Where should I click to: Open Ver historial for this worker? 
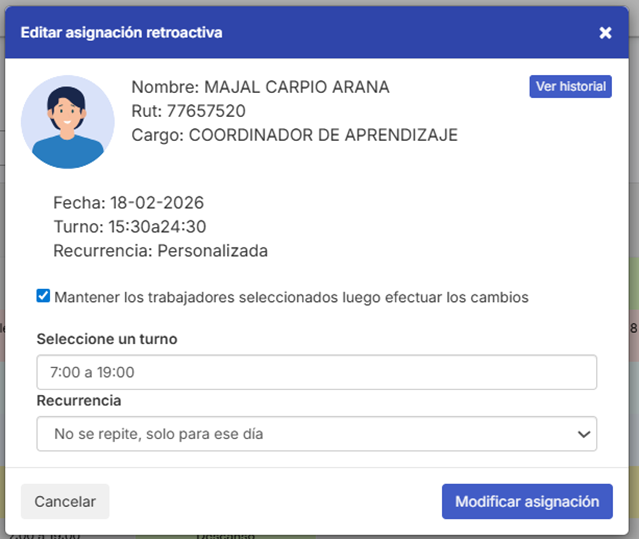pos(570,87)
